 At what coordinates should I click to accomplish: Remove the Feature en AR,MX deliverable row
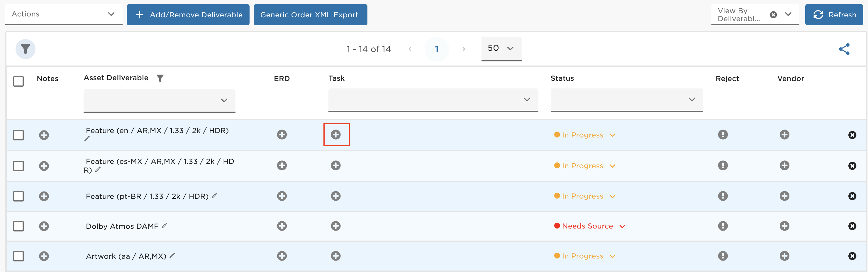pyautogui.click(x=852, y=135)
